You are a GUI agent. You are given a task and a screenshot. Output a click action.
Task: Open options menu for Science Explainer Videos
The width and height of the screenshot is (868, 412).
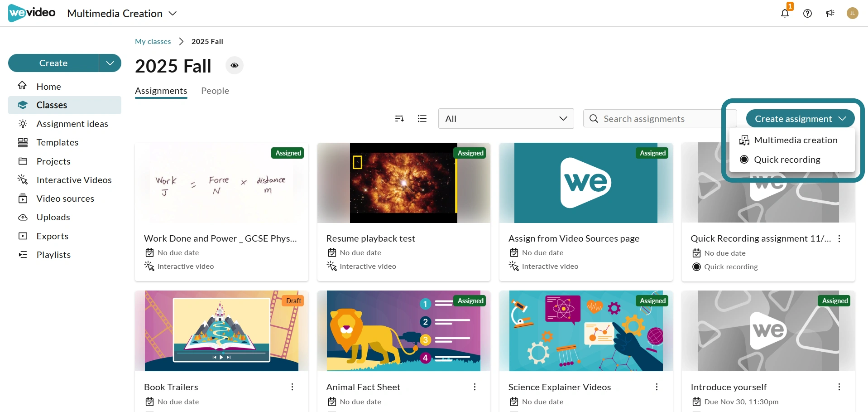657,387
